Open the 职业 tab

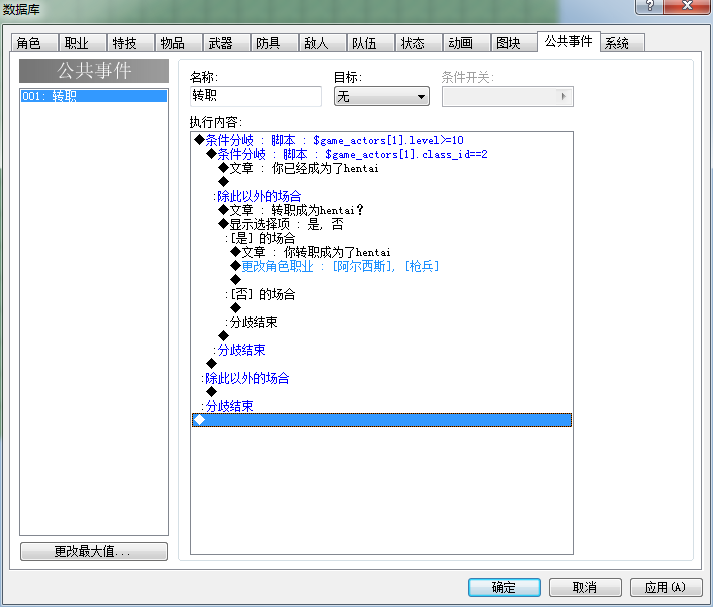82,43
